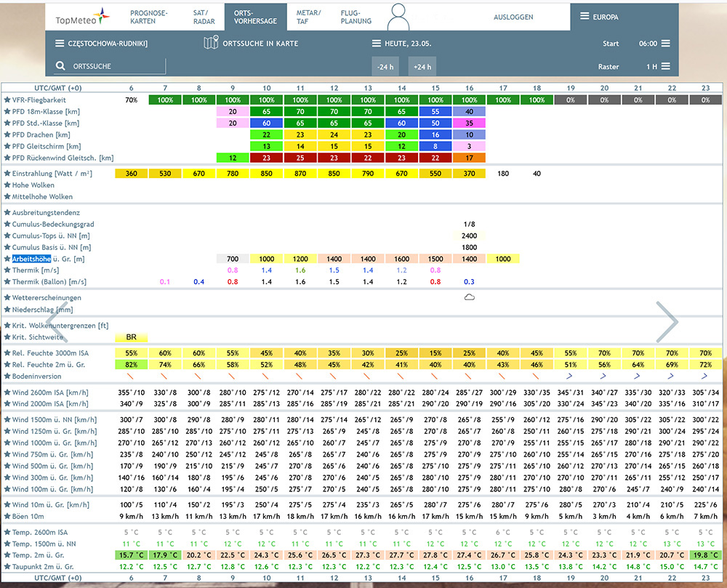The width and height of the screenshot is (727, 588).
Task: Toggle favorite star for Bodeninversion row
Action: 7,376
